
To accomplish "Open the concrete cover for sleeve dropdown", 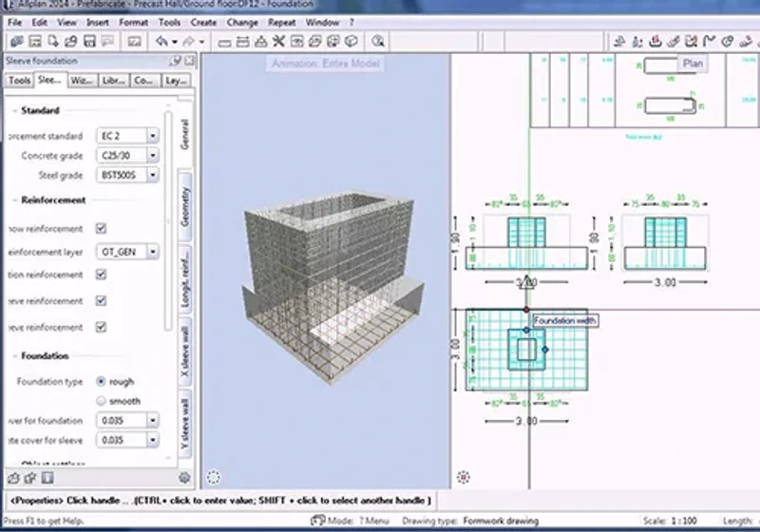I will point(153,440).
